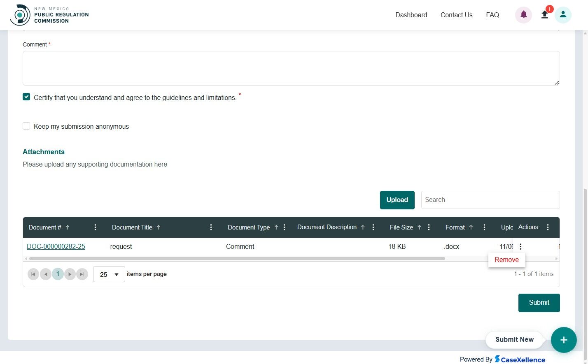Click the Document # sort arrow

click(x=68, y=227)
